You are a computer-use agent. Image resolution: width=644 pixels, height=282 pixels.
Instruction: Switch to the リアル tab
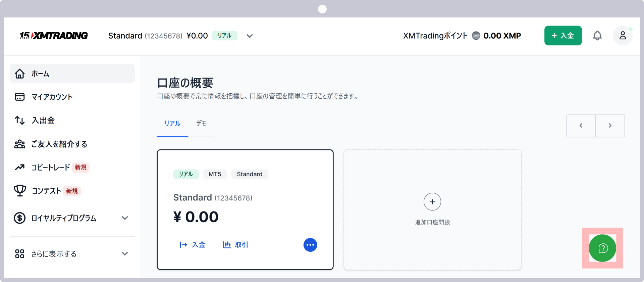point(172,124)
